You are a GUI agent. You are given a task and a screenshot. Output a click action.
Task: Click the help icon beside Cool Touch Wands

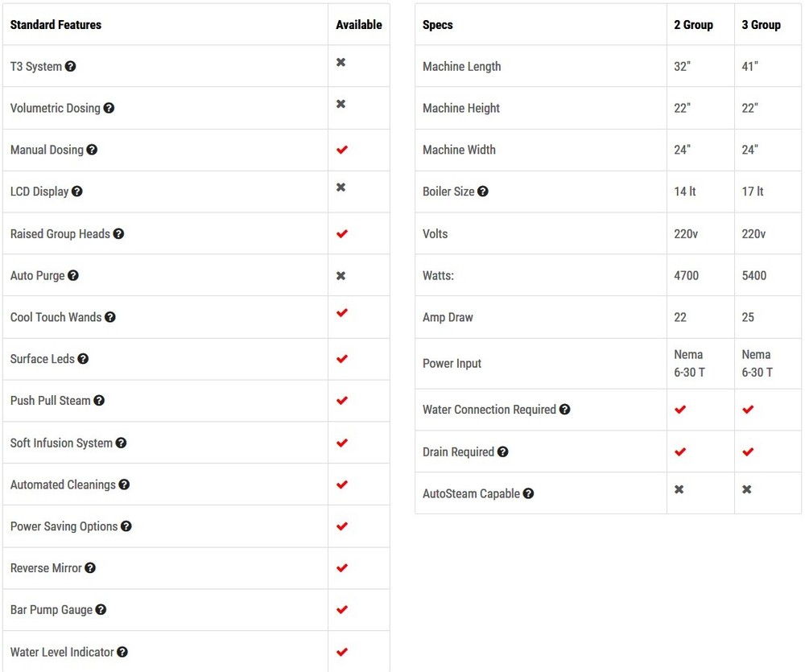pyautogui.click(x=110, y=317)
